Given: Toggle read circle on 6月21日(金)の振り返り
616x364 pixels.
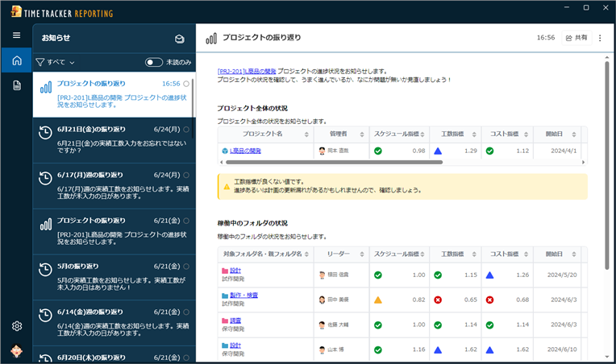Looking at the screenshot, I should tap(186, 130).
